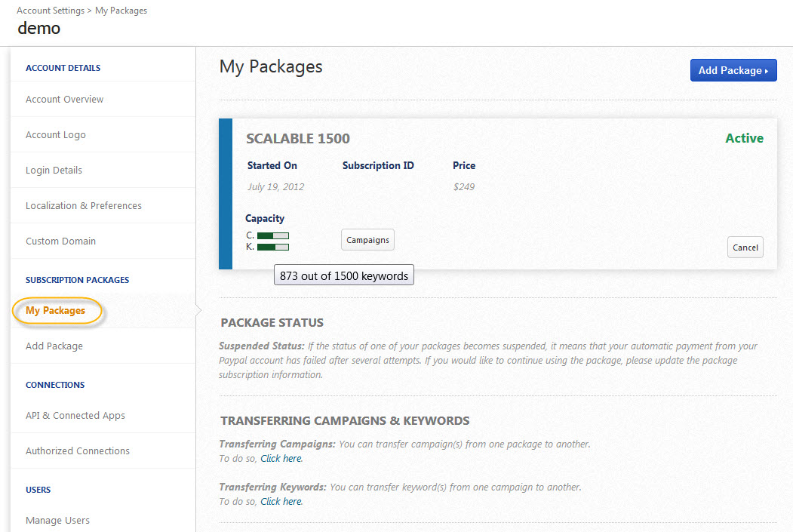Click the keywords capacity bar
The width and height of the screenshot is (793, 532).
pos(273,247)
